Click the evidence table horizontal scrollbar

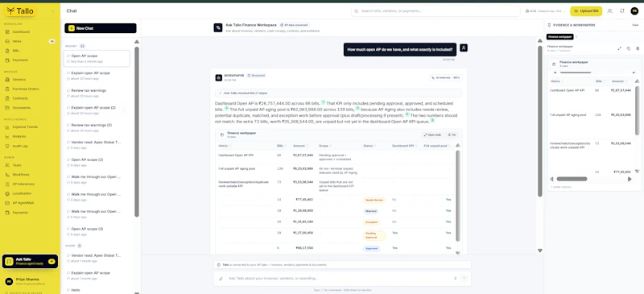point(572,179)
